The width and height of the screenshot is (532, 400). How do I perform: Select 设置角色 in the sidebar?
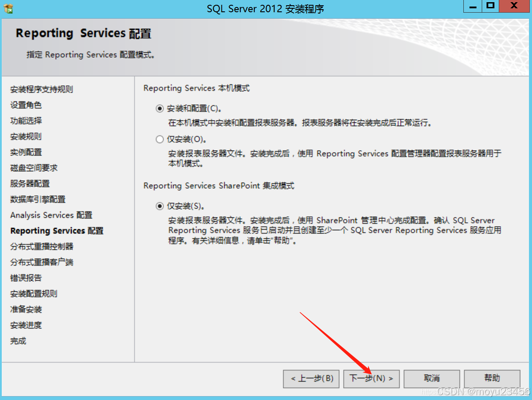click(25, 105)
